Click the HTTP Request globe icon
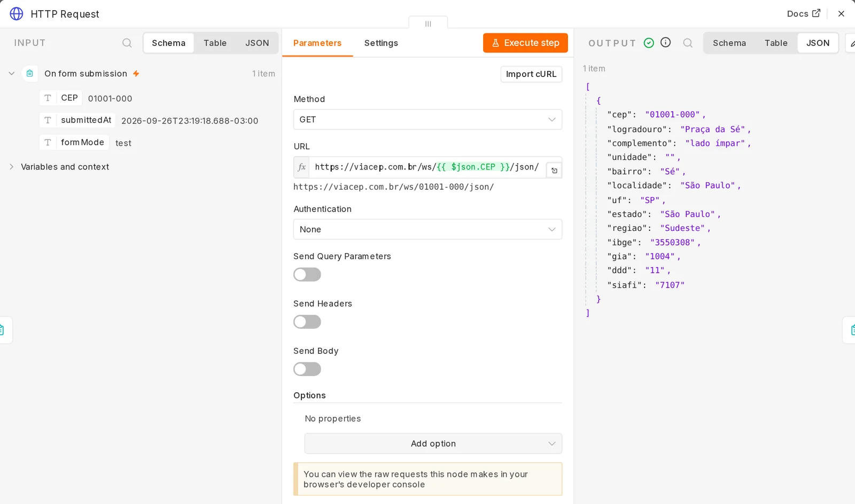The width and height of the screenshot is (855, 504). pos(17,14)
